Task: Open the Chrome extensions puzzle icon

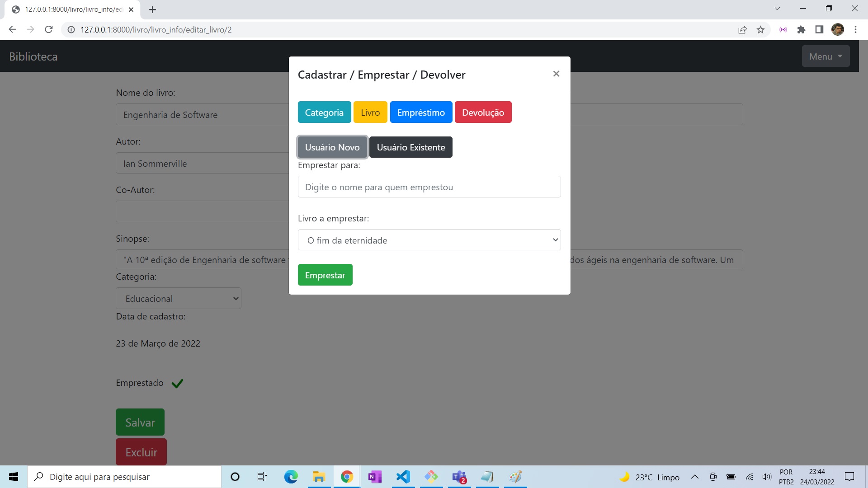Action: pos(801,30)
